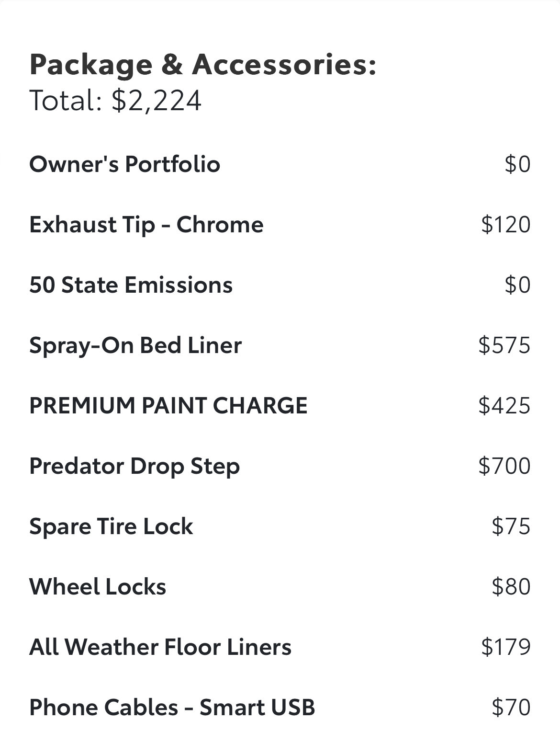Open the Spray-On Bed Liner item
Screen dimensions: 560x743
coord(135,346)
